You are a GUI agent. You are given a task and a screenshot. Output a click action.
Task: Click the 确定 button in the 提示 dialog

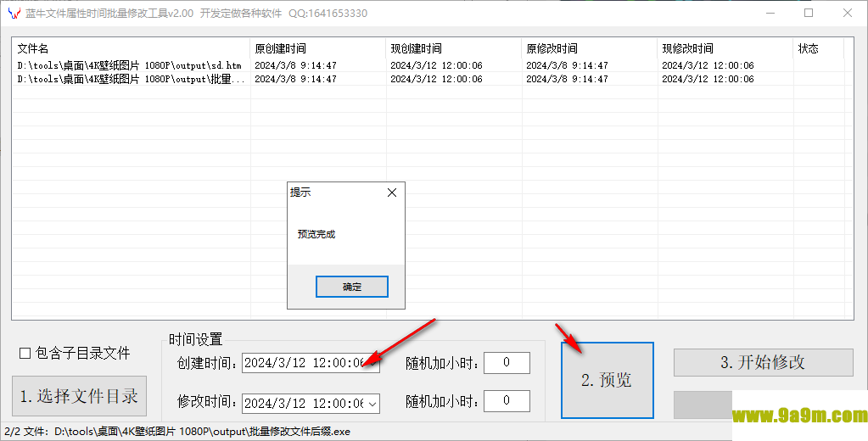point(351,287)
